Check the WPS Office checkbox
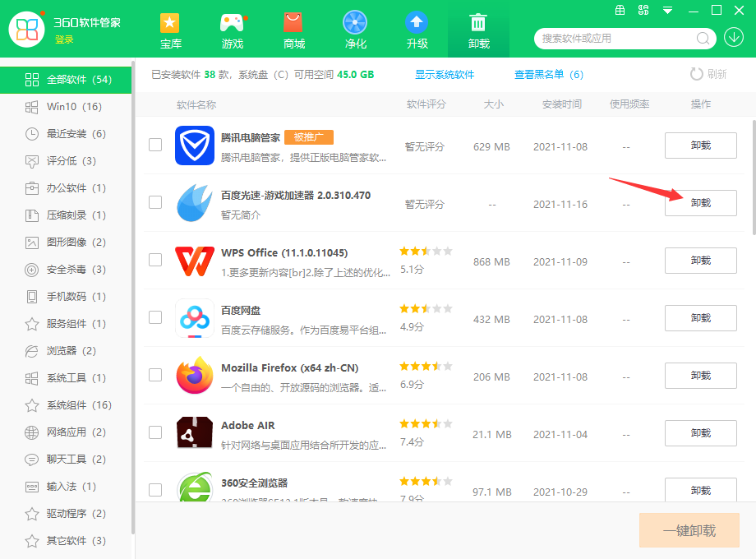Screen dimensions: 756x559 coord(155,260)
